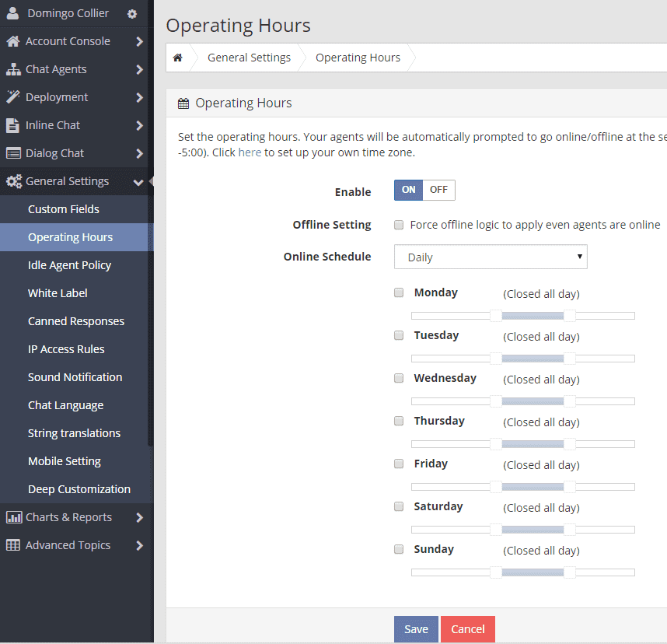Viewport: 667px width, 644px height.
Task: Click the Advanced Topics table icon
Action: coord(13,545)
